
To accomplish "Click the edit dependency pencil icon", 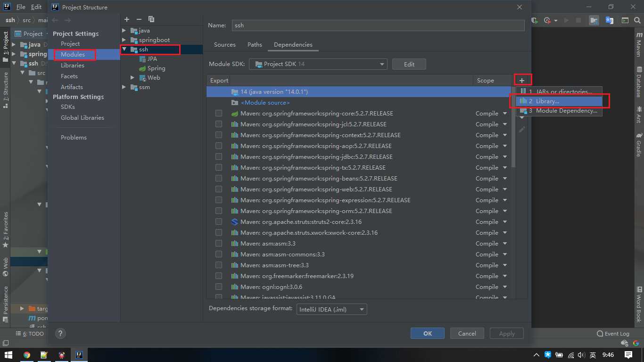I will tap(522, 129).
